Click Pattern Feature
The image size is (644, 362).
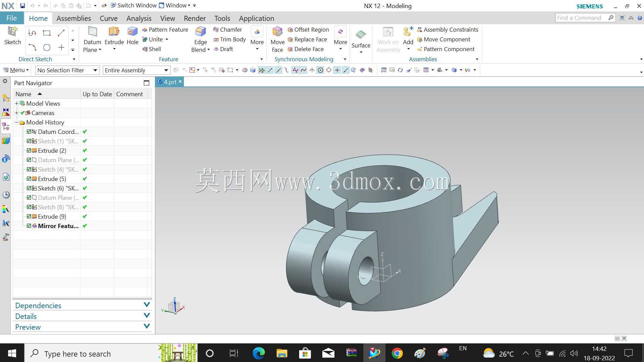[165, 30]
